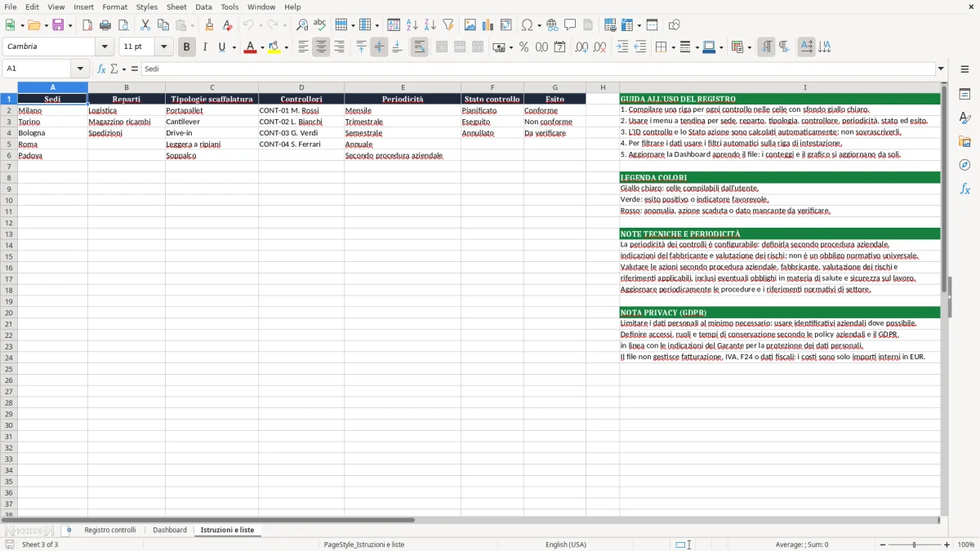Click the formula input field showing Sedi

[x=538, y=69]
